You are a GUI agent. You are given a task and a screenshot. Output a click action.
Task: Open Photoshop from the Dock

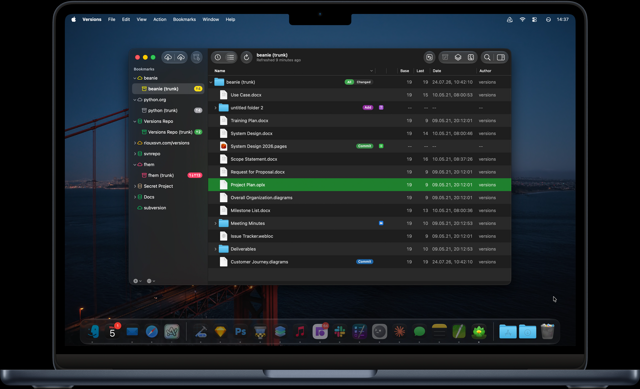(240, 331)
